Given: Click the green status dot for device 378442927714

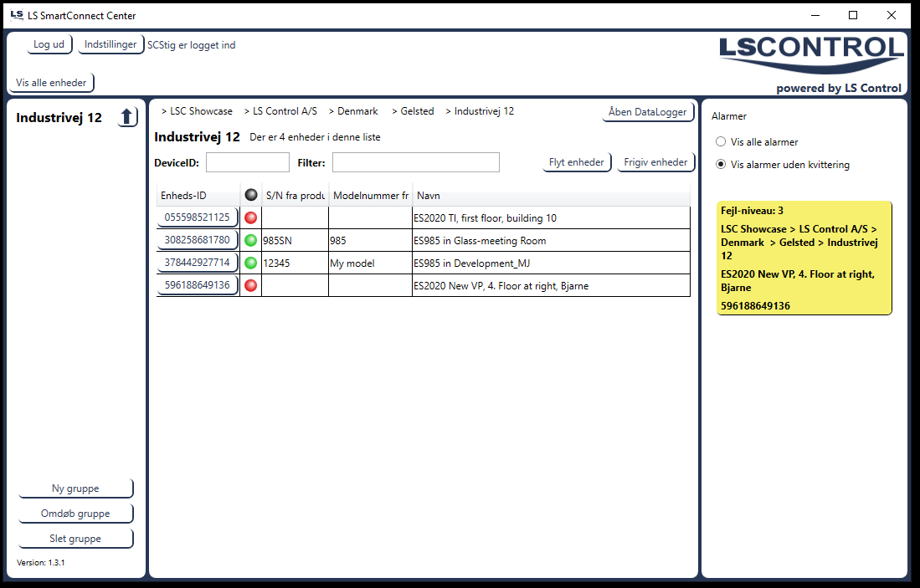Looking at the screenshot, I should (250, 263).
